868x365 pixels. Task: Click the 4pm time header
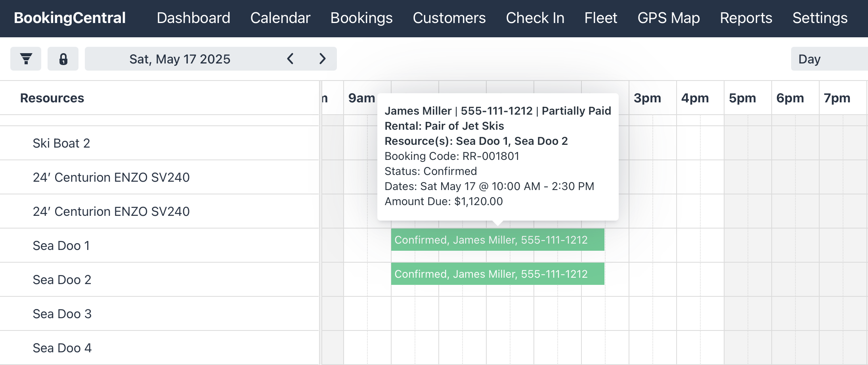pos(695,98)
